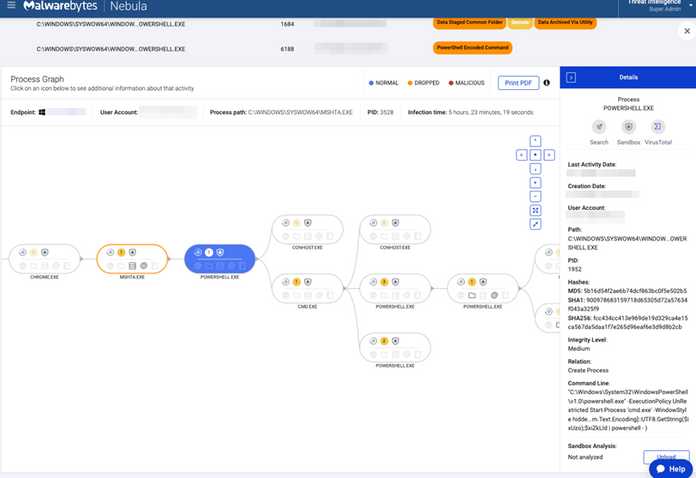Click the Upload sandbox analysis button
The width and height of the screenshot is (696, 478).
pos(666,457)
